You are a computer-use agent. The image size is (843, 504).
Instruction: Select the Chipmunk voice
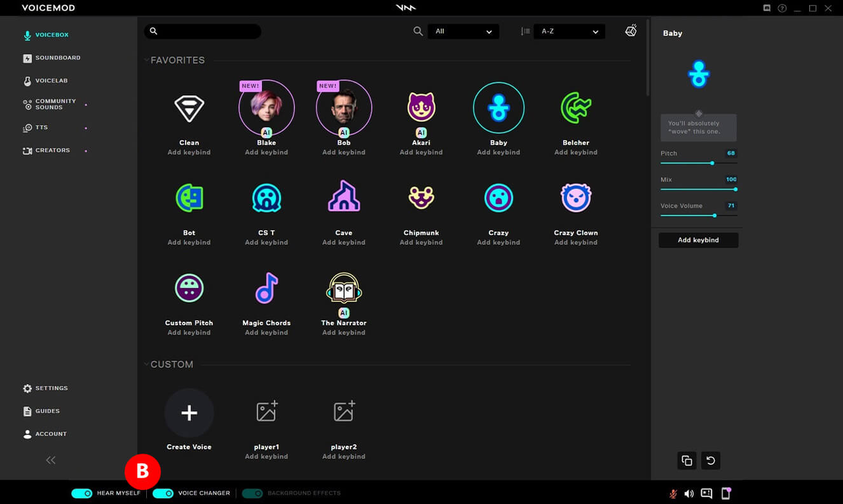(421, 197)
